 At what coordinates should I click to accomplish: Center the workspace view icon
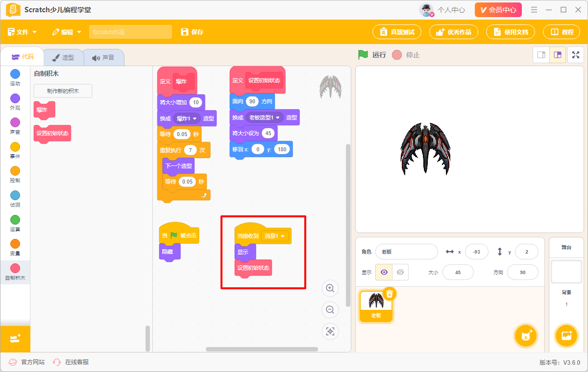pos(330,331)
